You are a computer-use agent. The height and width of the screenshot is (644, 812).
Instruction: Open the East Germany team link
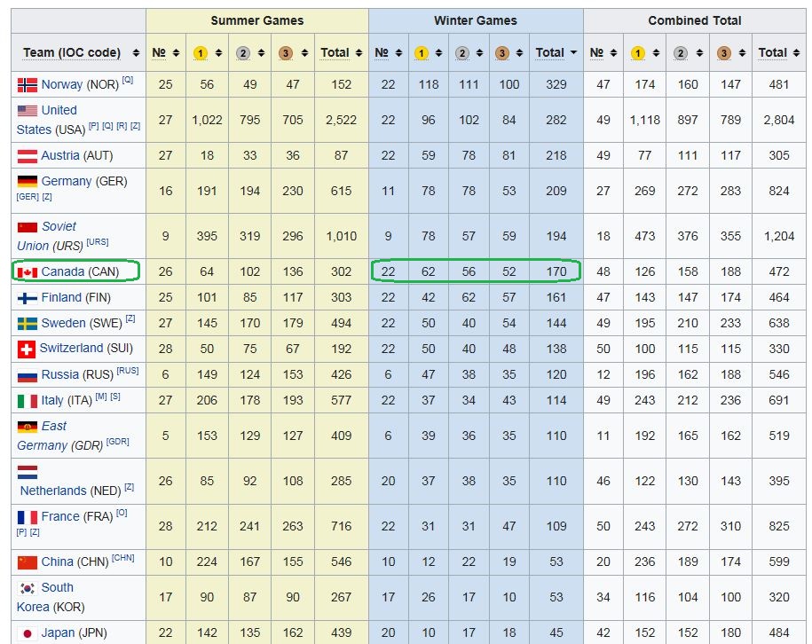(x=54, y=426)
